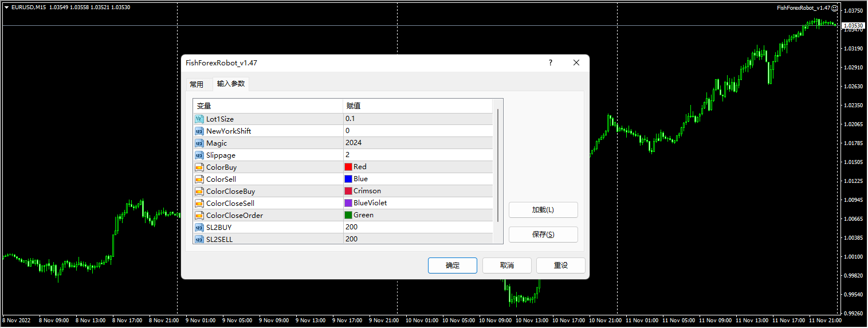Click the ColorCloseBuy color type icon
Viewport: 868px width, 328px height.
pyautogui.click(x=199, y=191)
